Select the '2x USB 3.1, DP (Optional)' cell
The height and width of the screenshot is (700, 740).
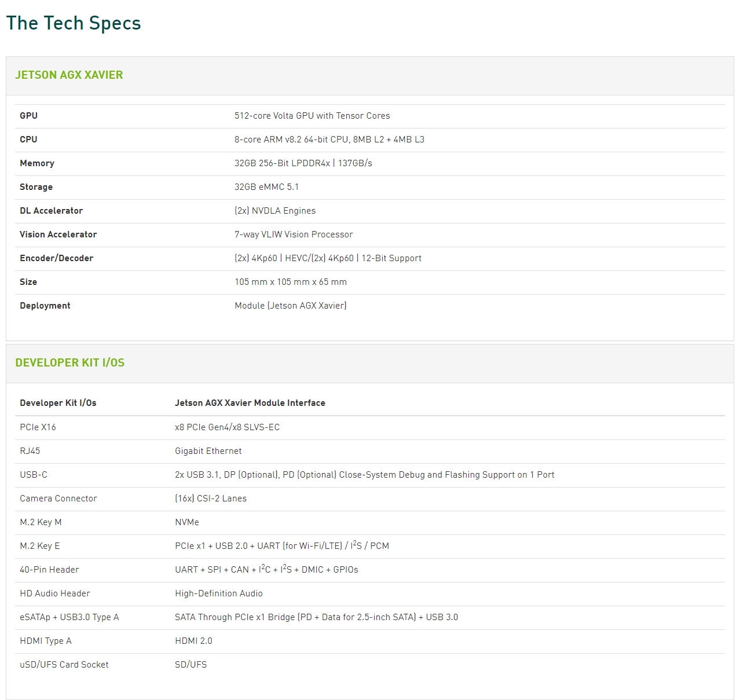(x=365, y=475)
